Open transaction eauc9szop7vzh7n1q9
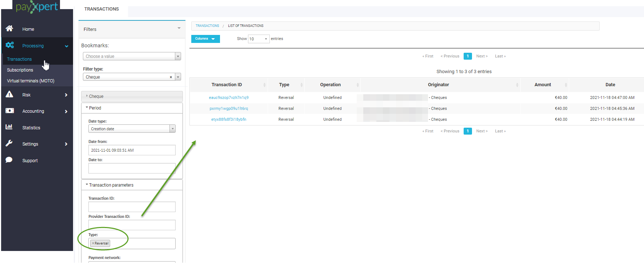The width and height of the screenshot is (644, 263). click(229, 97)
